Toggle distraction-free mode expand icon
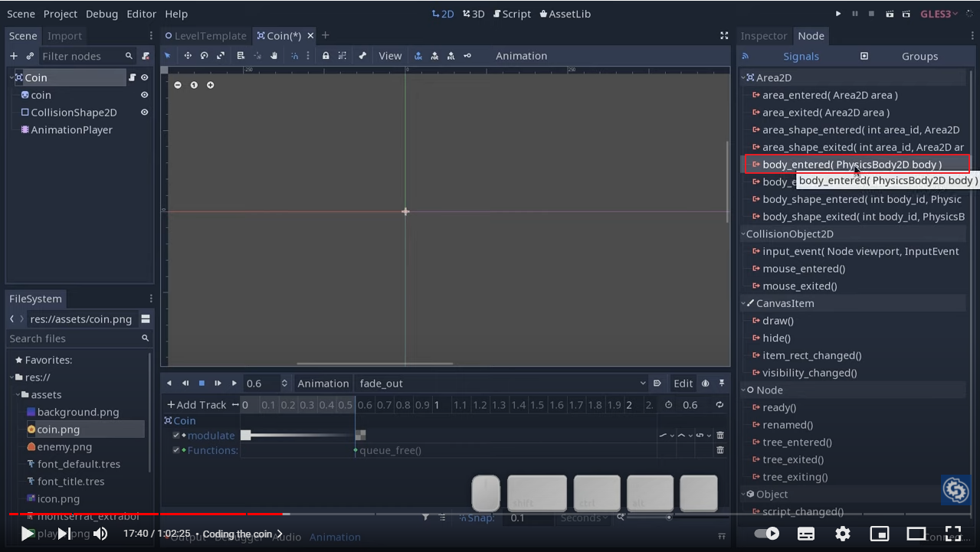Viewport: 980px width, 552px height. [x=724, y=36]
